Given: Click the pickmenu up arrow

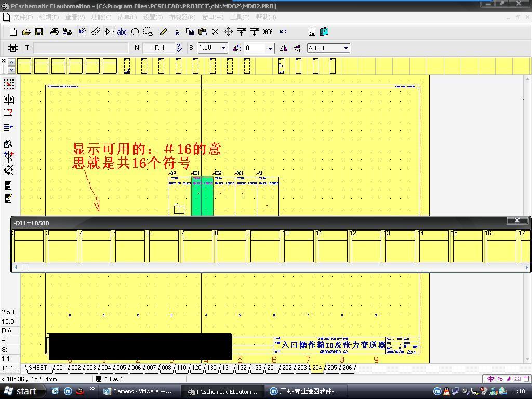Looking at the screenshot, I should [11, 62].
